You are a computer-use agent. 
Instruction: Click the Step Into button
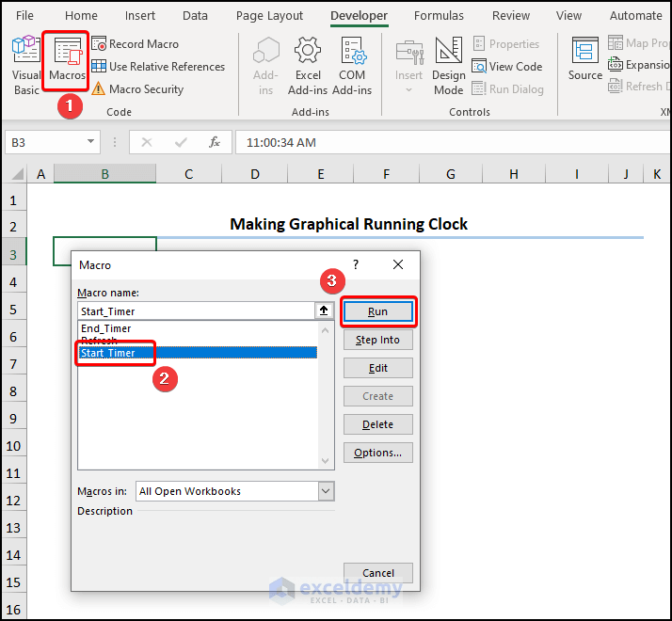(378, 340)
